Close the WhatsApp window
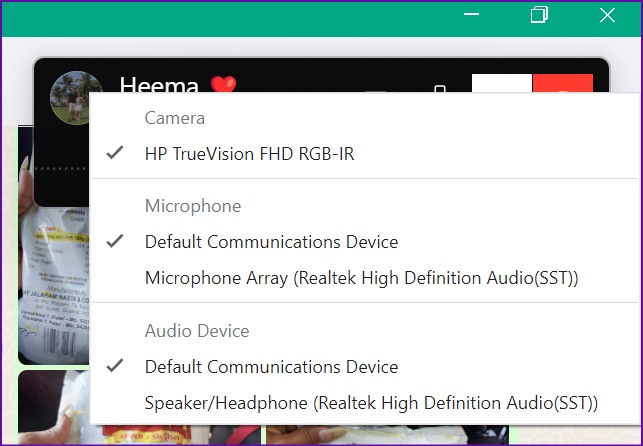The height and width of the screenshot is (446, 643). click(607, 15)
